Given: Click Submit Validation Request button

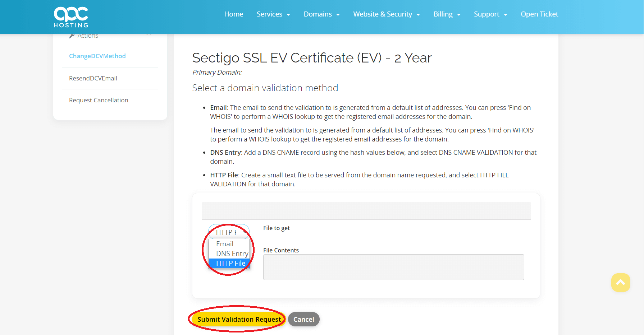Looking at the screenshot, I should click(239, 319).
